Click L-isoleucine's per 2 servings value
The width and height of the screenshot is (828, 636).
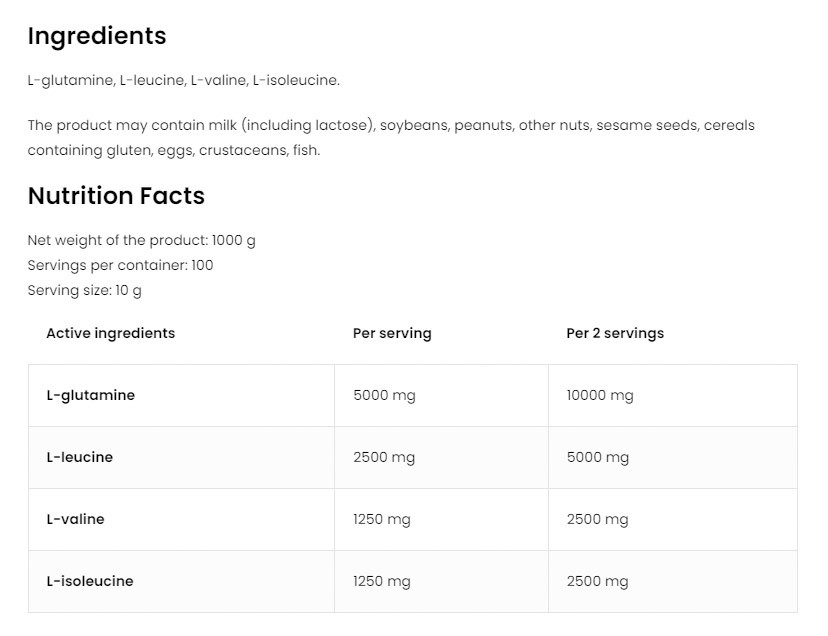(597, 581)
